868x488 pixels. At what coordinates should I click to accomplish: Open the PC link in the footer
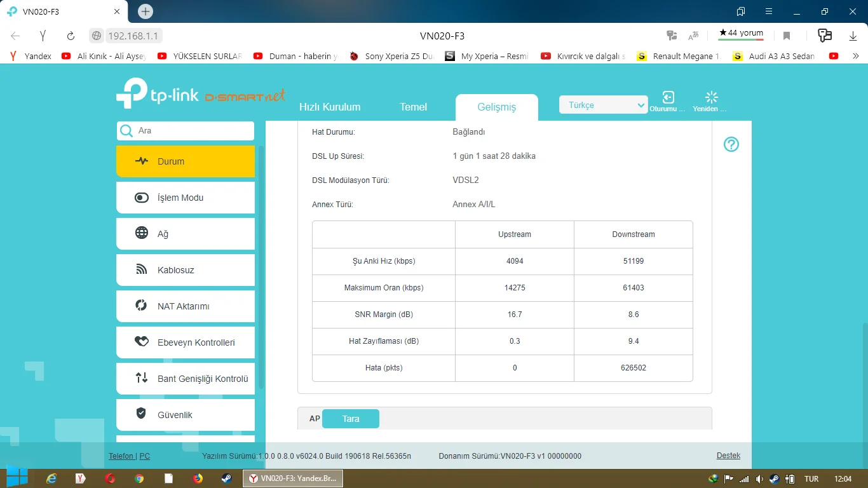point(145,456)
